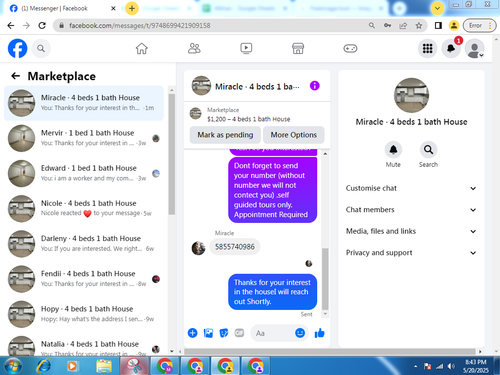Open the tab search dropdown chevron
Image resolution: width=500 pixels, height=375 pixels.
(437, 8)
